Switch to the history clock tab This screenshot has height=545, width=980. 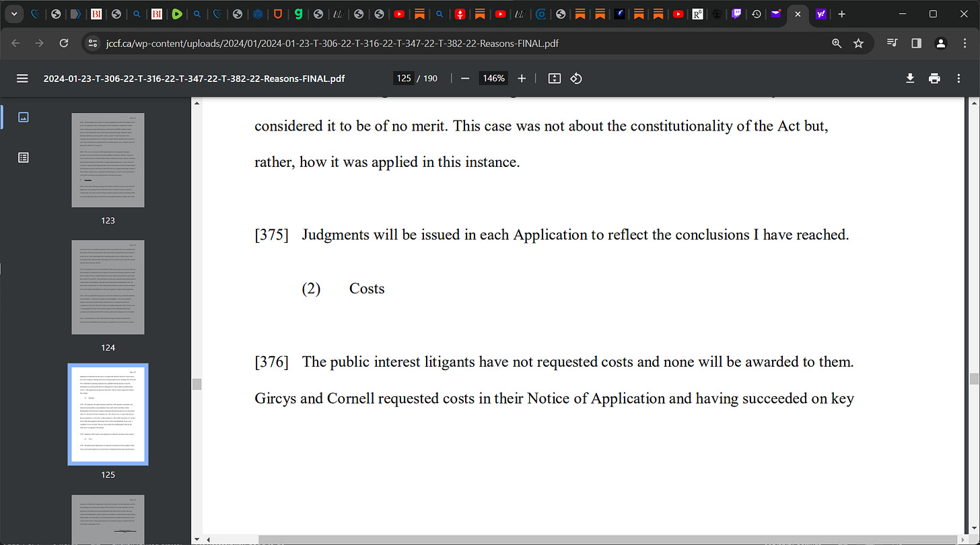[757, 13]
